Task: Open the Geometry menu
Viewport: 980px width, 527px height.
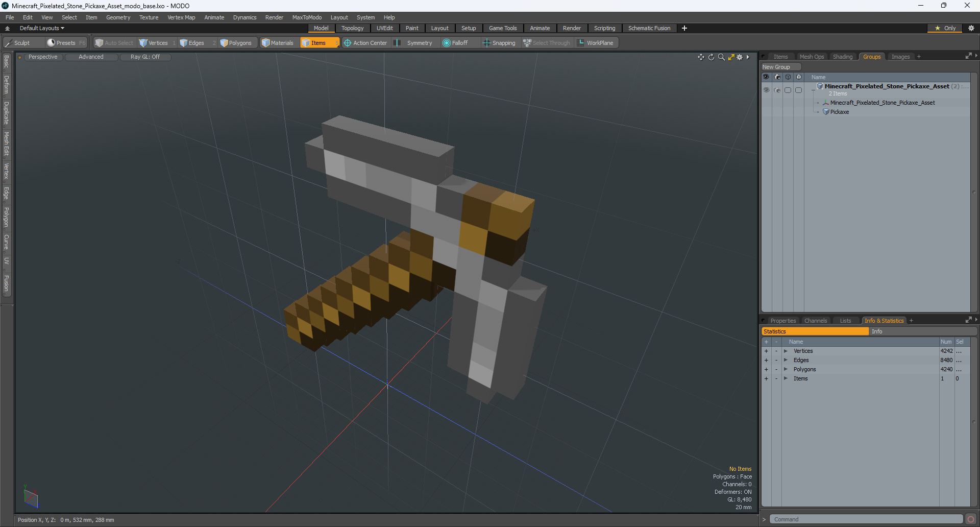Action: pos(118,17)
